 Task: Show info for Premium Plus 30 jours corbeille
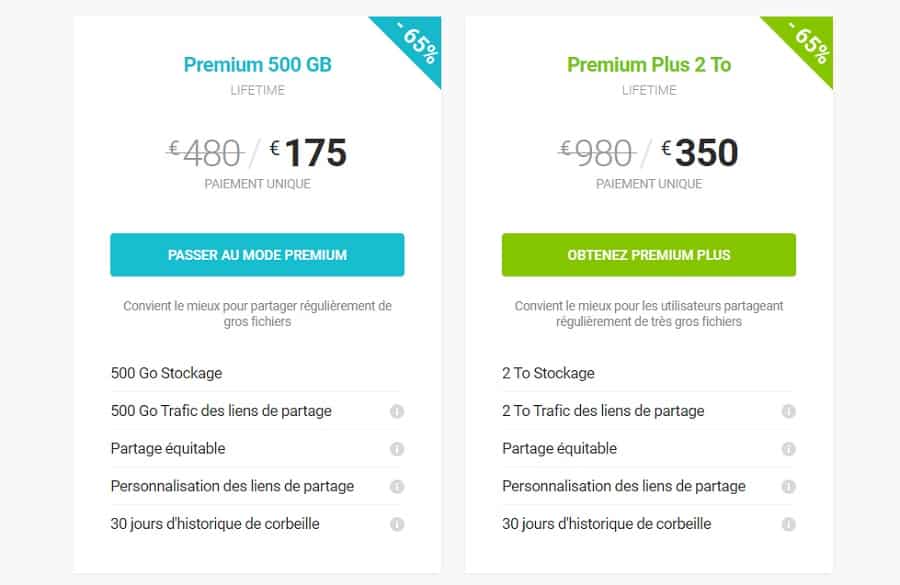pos(789,524)
